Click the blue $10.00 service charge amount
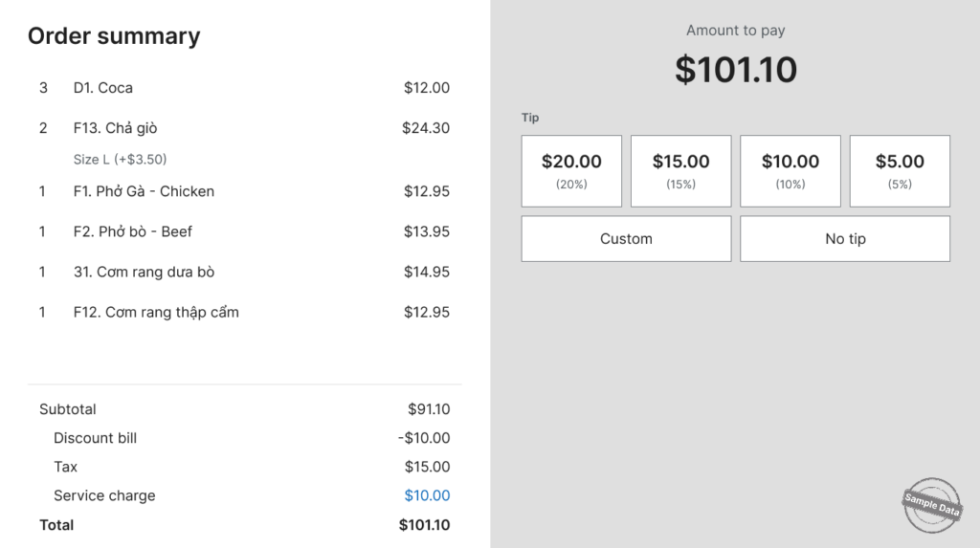Screen dimensions: 980x548 pyautogui.click(x=427, y=495)
